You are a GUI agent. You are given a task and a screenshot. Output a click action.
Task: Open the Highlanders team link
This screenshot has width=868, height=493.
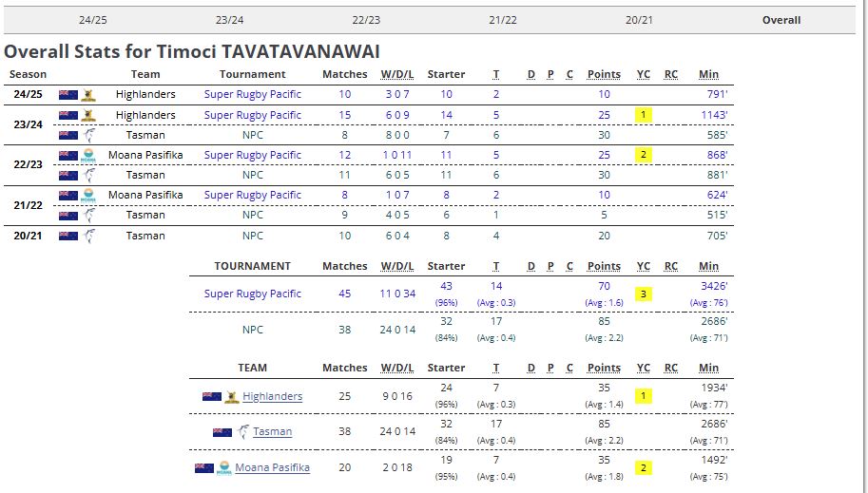272,396
